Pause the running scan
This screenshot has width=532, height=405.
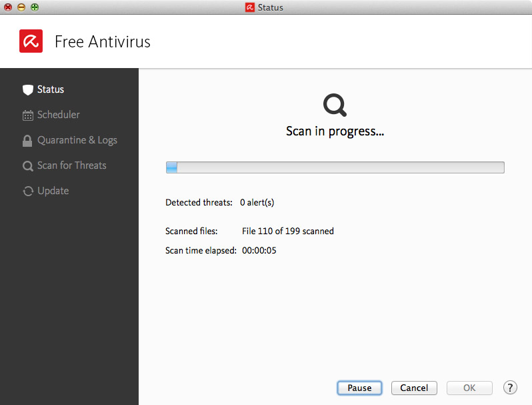click(359, 388)
